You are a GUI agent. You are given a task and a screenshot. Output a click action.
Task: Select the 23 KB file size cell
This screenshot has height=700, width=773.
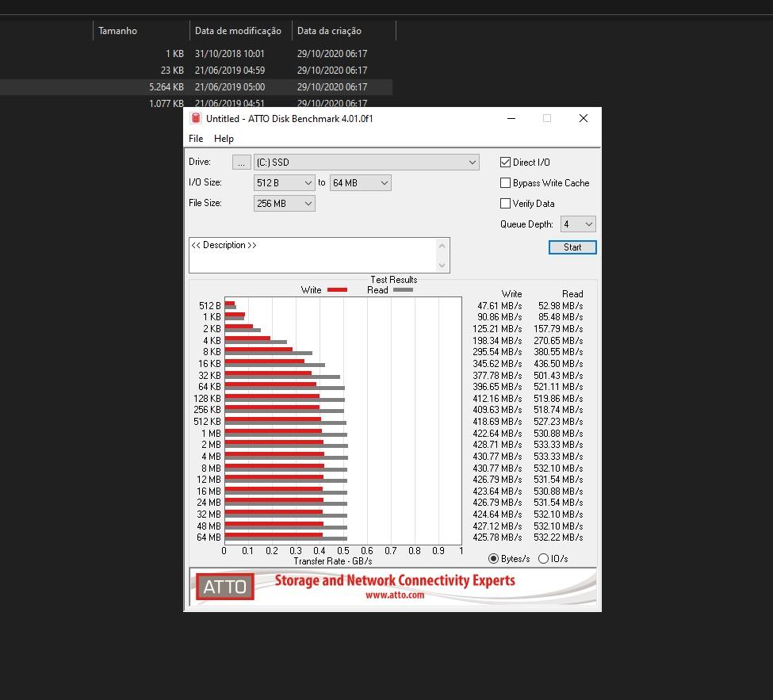(x=172, y=70)
